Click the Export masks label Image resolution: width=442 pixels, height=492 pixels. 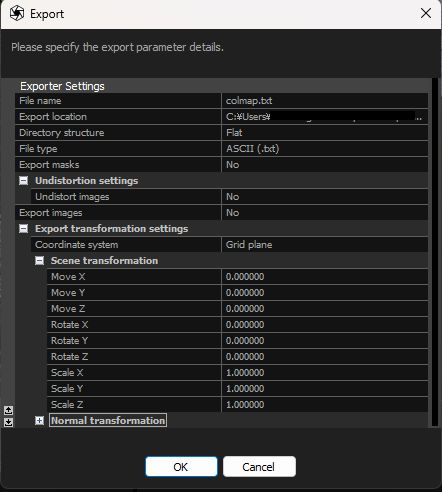point(49,165)
